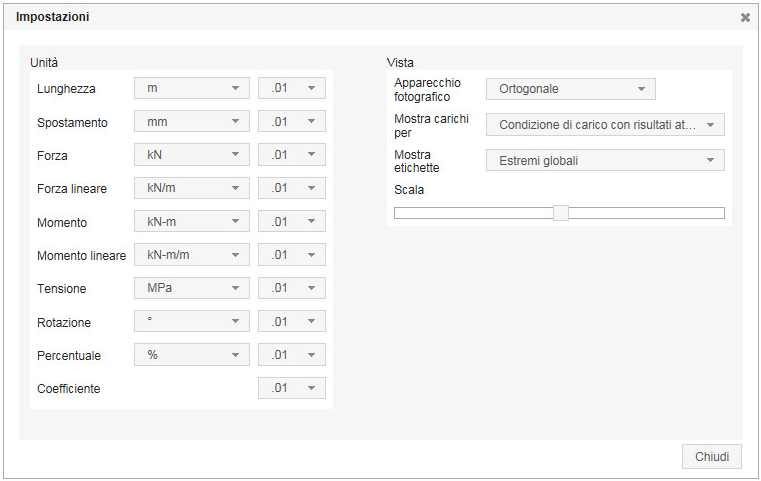This screenshot has width=761, height=481.
Task: Open the Spostamento unit dropdown
Action: (192, 122)
